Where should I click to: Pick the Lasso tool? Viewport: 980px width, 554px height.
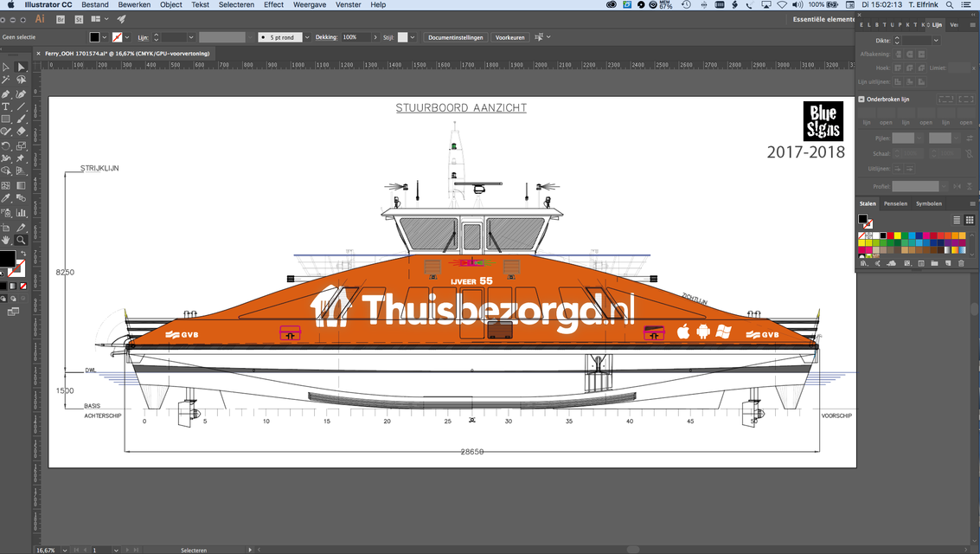[x=21, y=80]
